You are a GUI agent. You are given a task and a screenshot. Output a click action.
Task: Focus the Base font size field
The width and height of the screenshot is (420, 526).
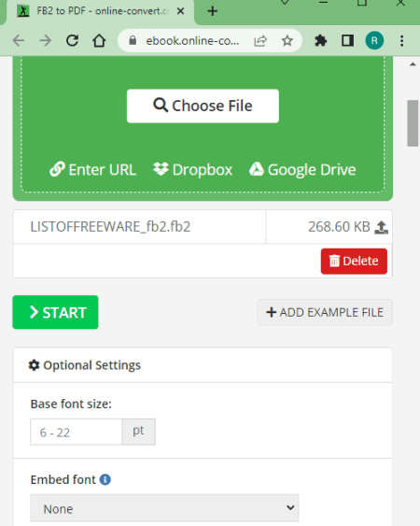[x=77, y=432]
